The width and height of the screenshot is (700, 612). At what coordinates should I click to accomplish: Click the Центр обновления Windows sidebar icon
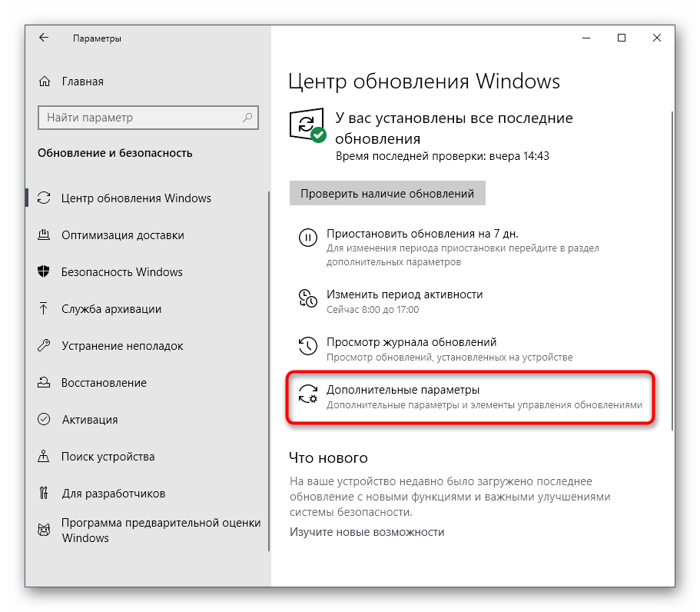click(44, 198)
